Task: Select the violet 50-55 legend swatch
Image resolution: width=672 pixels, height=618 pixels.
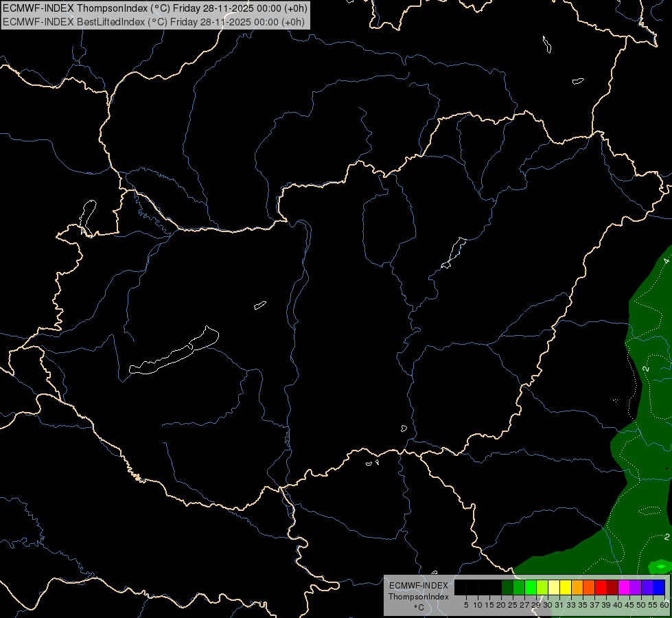Action: point(647,588)
